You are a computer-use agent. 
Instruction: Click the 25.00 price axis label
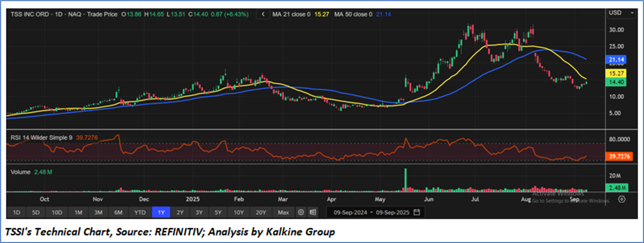[x=617, y=46]
